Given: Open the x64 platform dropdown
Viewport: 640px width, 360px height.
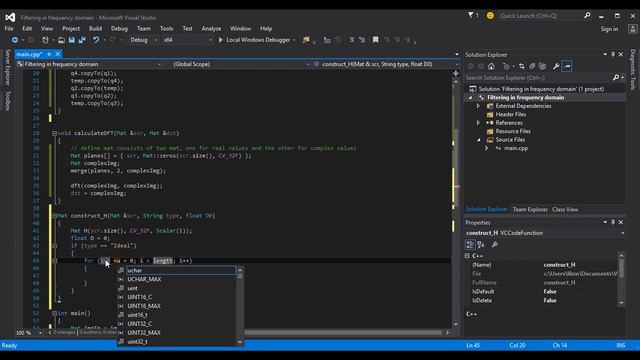Looking at the screenshot, I should tap(188, 40).
